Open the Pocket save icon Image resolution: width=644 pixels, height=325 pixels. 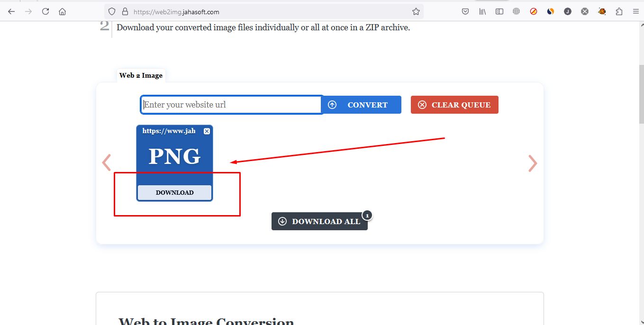point(465,11)
